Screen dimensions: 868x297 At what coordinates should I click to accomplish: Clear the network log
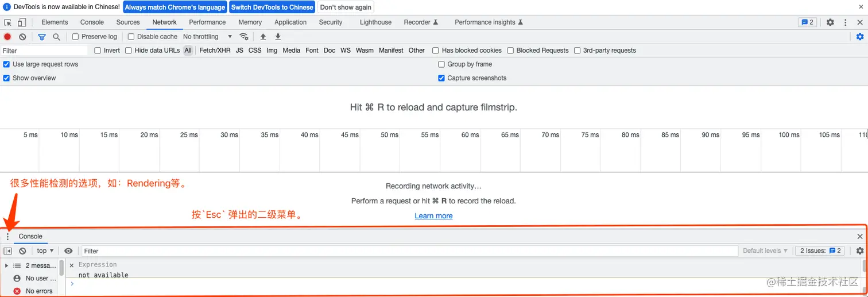click(x=22, y=37)
